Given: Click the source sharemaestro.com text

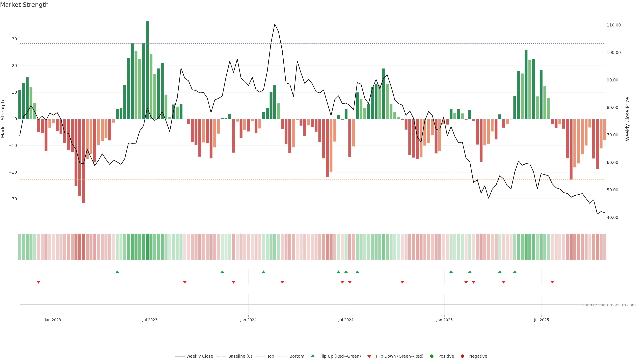Looking at the screenshot, I should point(609,305).
